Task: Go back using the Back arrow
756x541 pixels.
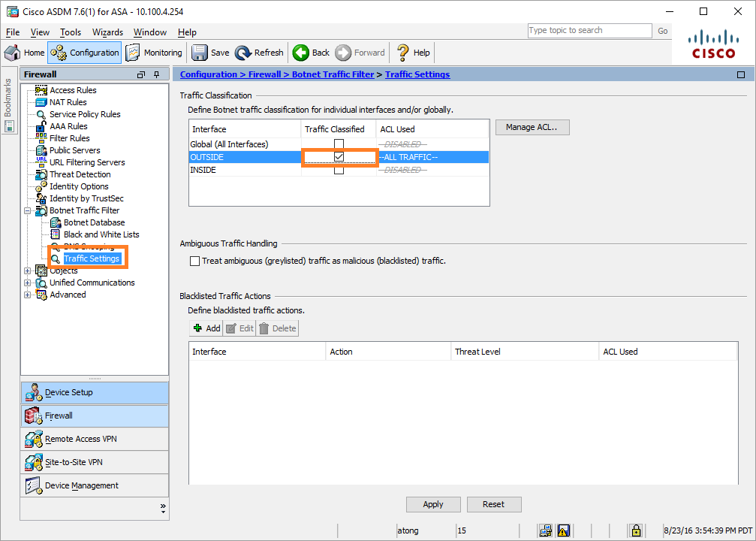Action: [311, 53]
